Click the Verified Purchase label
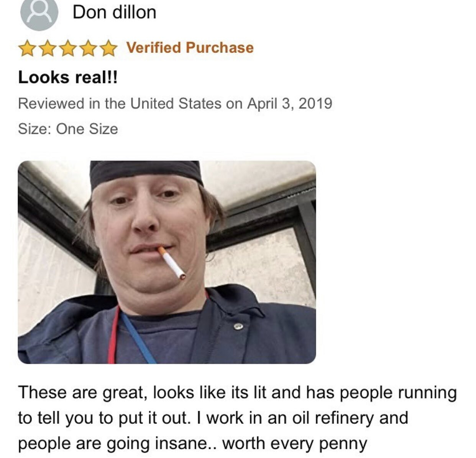Viewport: 476px width, 458px height. [190, 48]
